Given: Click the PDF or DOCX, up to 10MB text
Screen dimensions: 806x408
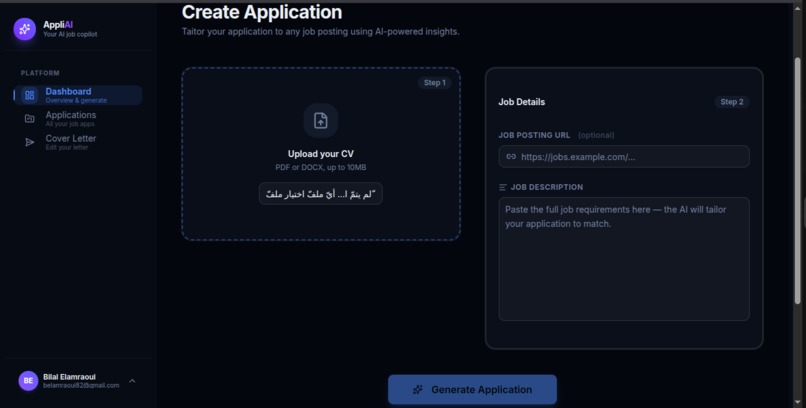Looking at the screenshot, I should pyautogui.click(x=321, y=168).
